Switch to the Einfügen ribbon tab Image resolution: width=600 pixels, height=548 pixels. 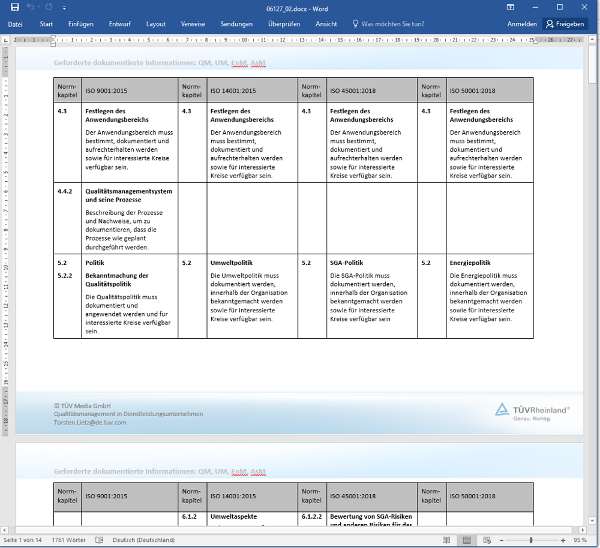coord(80,23)
